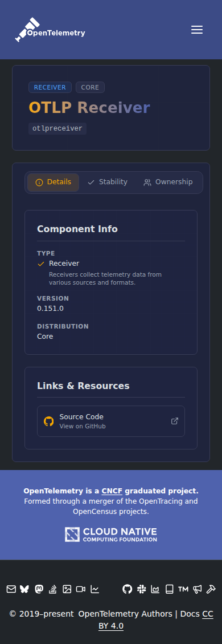Click the area chart icon right of Slack
Image resolution: width=222 pixels, height=644 pixels.
click(155, 589)
